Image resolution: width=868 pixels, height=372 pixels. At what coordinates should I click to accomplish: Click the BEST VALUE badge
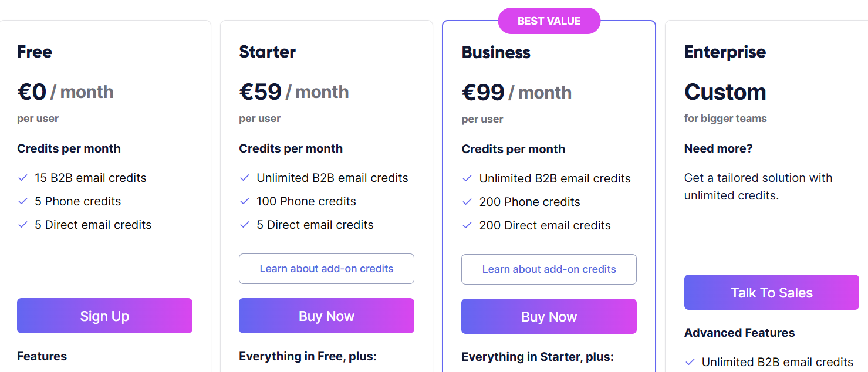click(549, 21)
